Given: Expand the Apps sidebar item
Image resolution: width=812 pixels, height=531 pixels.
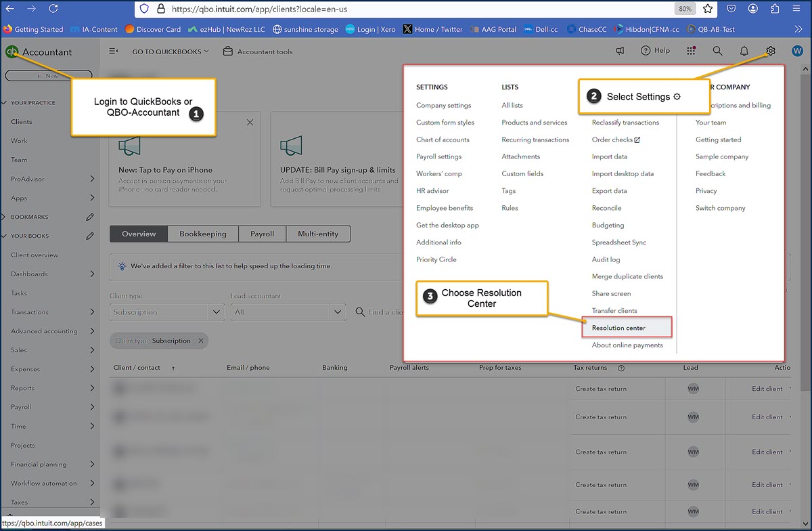Looking at the screenshot, I should 92,198.
